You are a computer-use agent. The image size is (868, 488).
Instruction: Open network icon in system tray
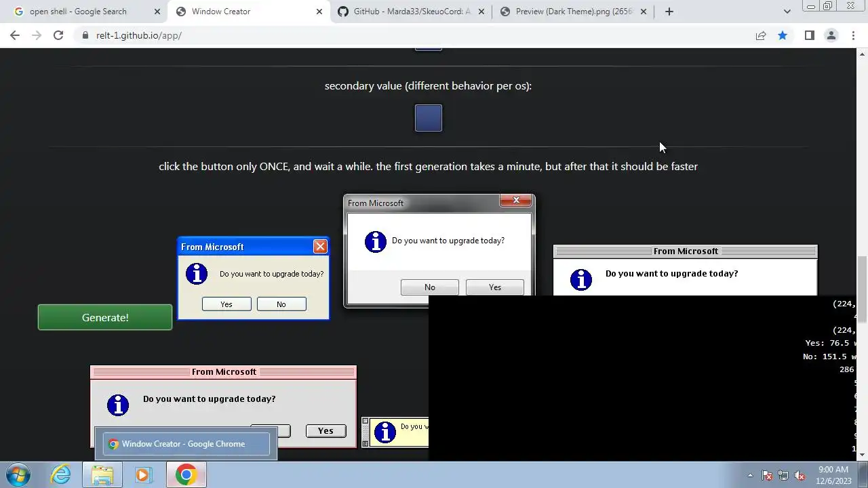coord(783,475)
